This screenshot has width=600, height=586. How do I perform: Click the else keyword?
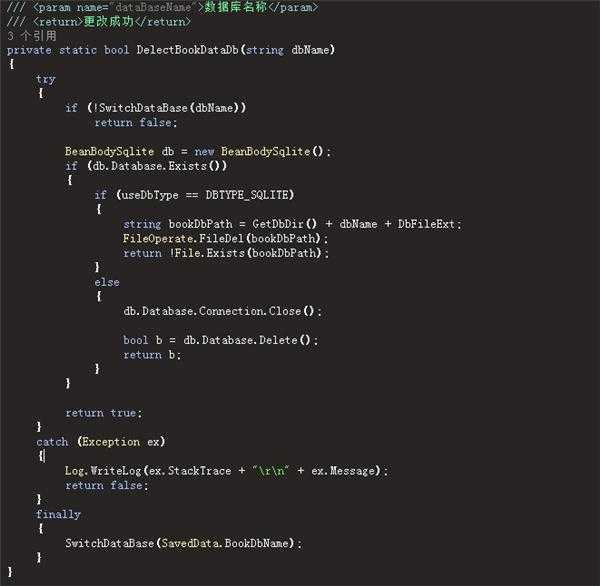click(107, 282)
